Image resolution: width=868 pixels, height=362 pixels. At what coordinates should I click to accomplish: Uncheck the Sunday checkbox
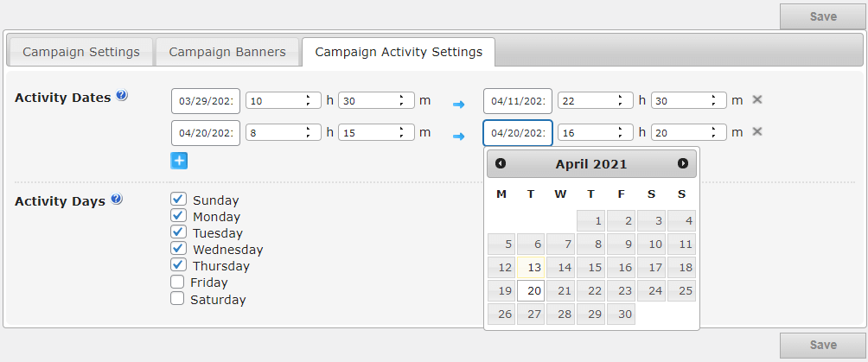pos(179,200)
